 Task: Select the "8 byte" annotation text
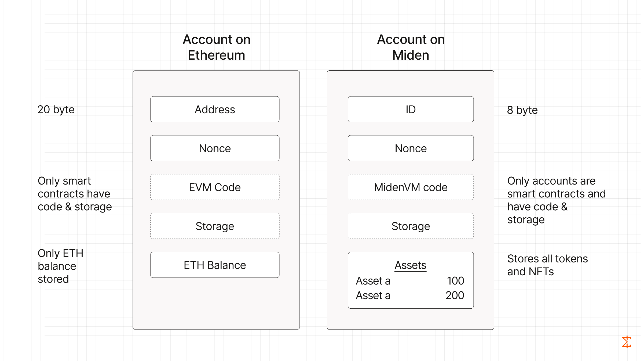click(x=522, y=110)
